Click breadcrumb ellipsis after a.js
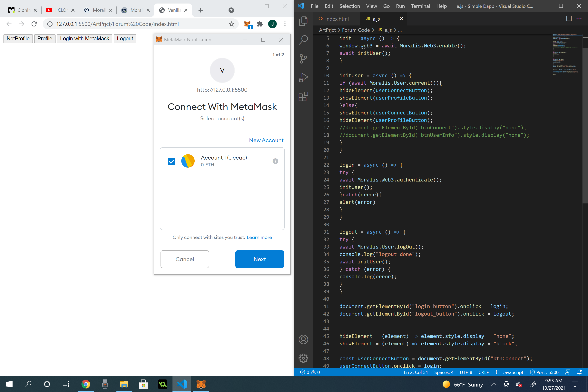588x392 pixels. 400,30
